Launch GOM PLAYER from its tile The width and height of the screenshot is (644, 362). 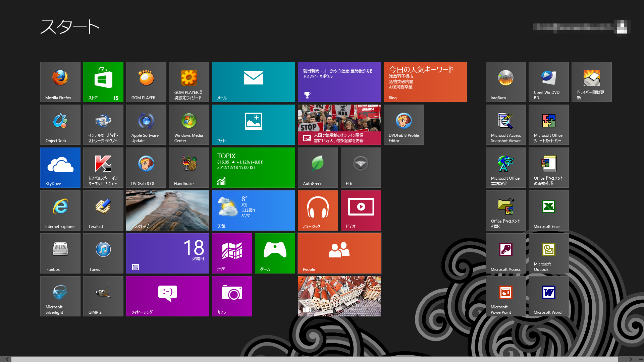coord(146,81)
